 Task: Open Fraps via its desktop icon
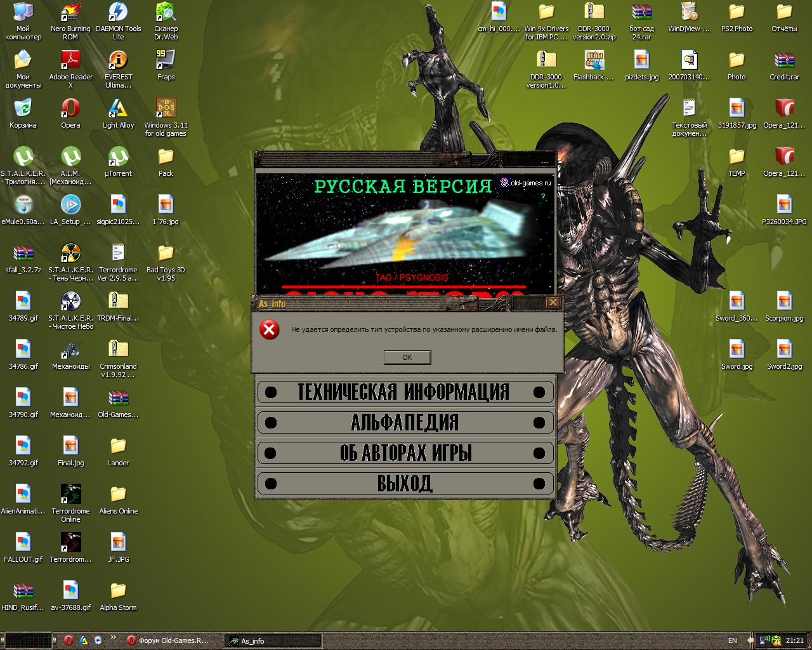[165, 62]
